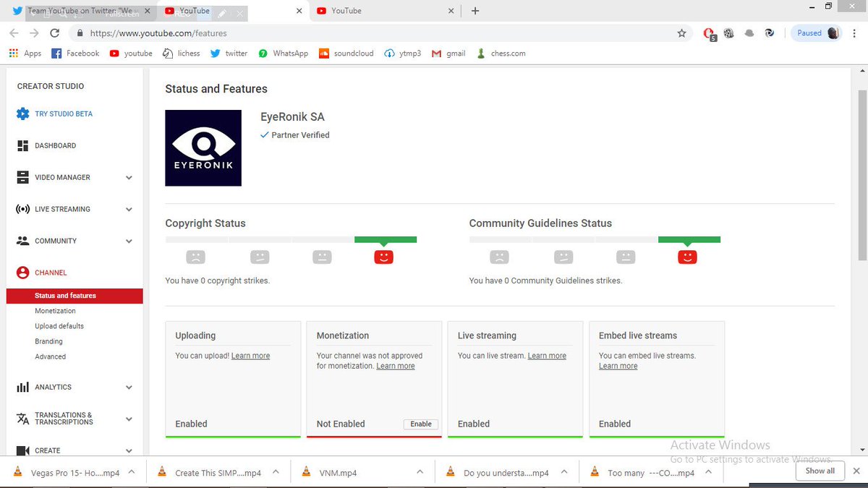Image resolution: width=868 pixels, height=488 pixels.
Task: Click the Enable monetization button
Action: 421,424
